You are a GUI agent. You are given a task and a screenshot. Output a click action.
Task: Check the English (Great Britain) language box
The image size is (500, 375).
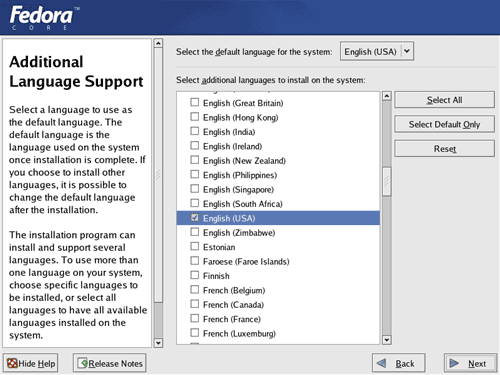tap(194, 102)
